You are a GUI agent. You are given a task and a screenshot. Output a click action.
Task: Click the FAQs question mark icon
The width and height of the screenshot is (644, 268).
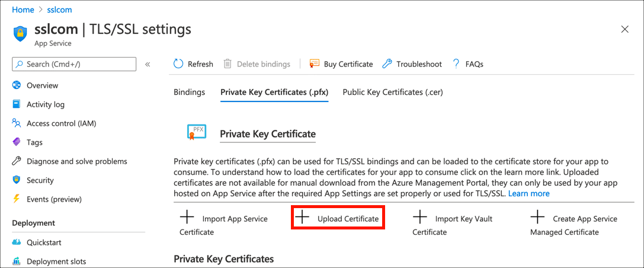click(x=456, y=64)
